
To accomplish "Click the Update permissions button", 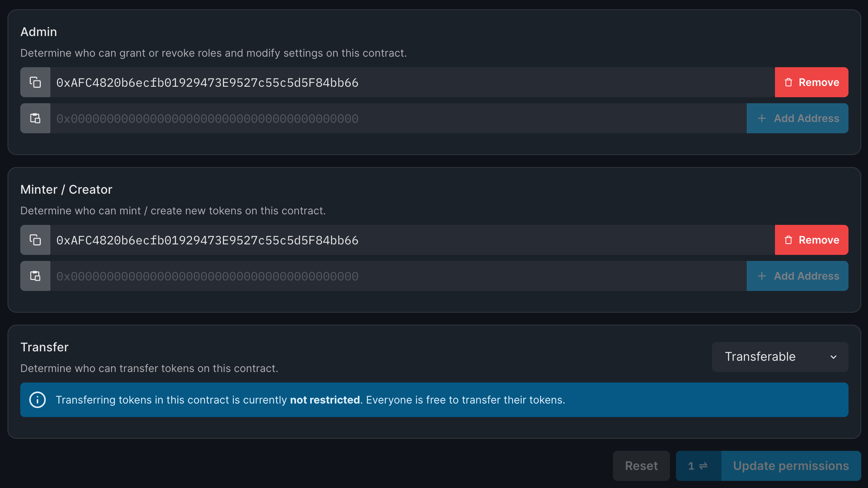I will coord(791,465).
